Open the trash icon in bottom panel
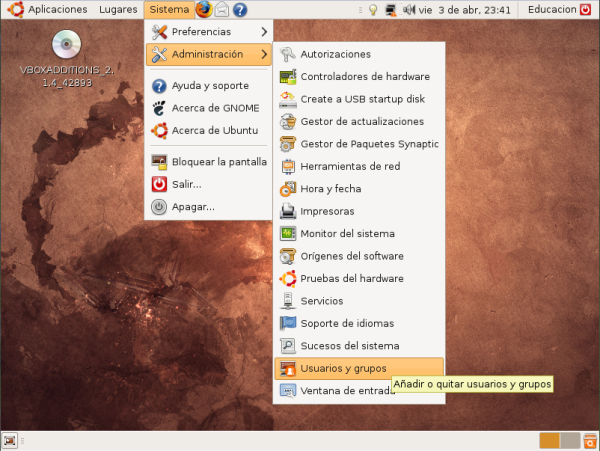 tap(590, 440)
